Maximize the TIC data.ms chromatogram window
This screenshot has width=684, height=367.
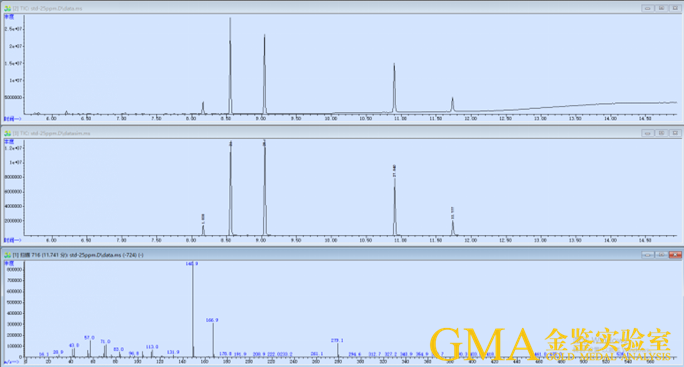click(x=661, y=8)
